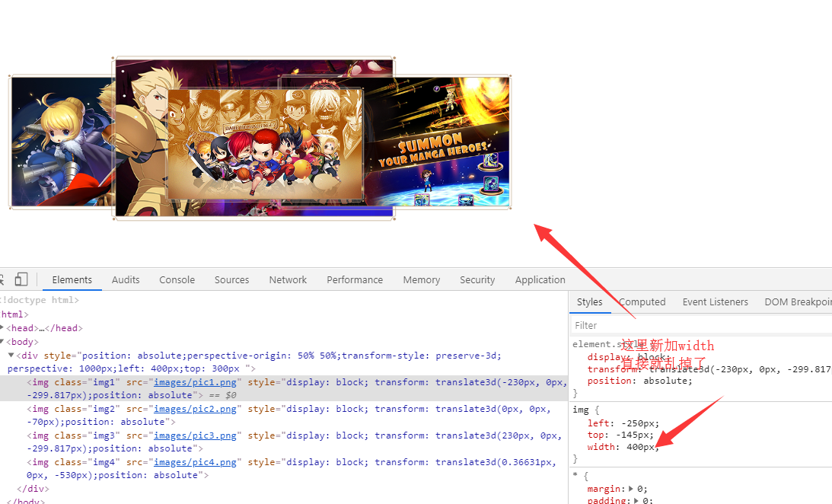Collapse the div container node
Screen dimensions: 832x504
tap(11, 355)
